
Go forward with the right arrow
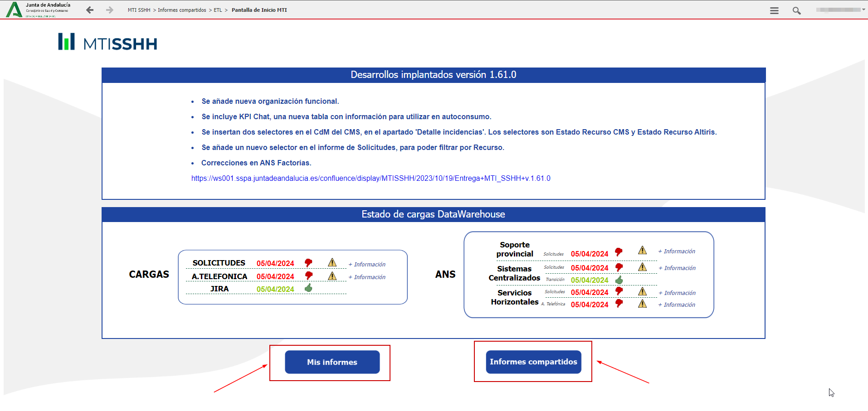[109, 10]
